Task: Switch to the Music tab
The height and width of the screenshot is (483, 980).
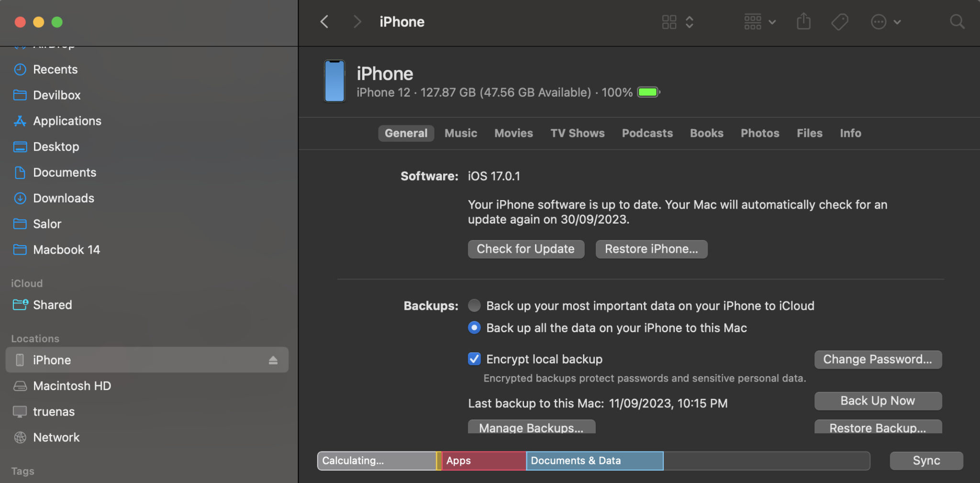Action: point(460,133)
